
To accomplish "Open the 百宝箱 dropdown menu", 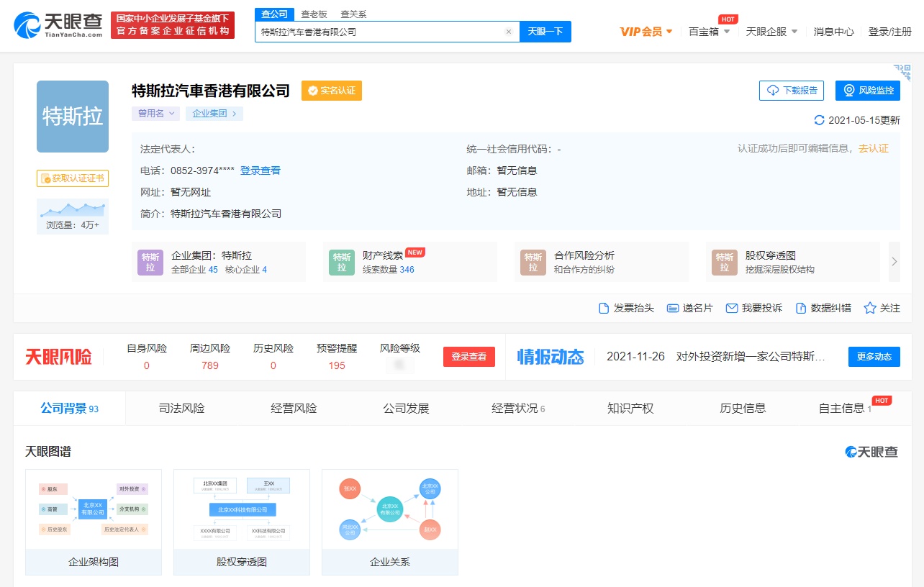I will (x=710, y=32).
